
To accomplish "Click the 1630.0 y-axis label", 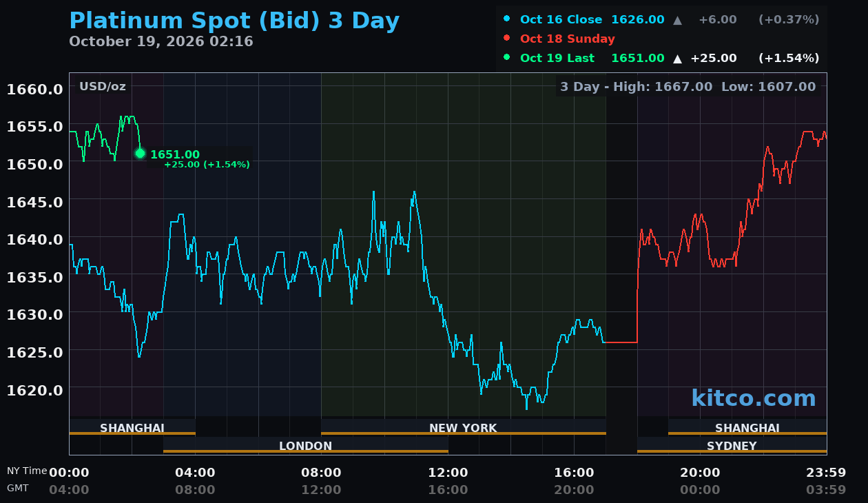I will (x=34, y=314).
